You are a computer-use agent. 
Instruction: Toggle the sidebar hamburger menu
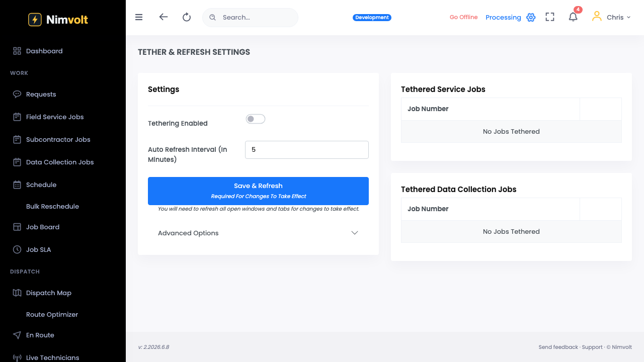tap(139, 17)
